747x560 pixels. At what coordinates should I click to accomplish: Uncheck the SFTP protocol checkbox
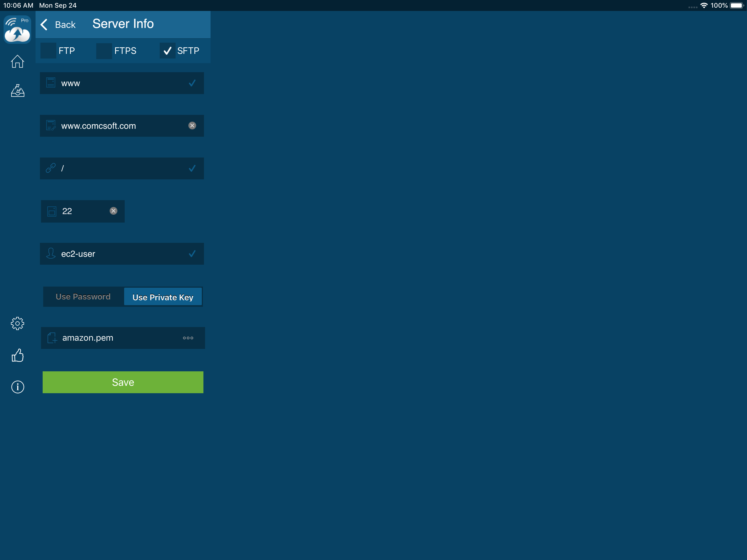pos(167,51)
